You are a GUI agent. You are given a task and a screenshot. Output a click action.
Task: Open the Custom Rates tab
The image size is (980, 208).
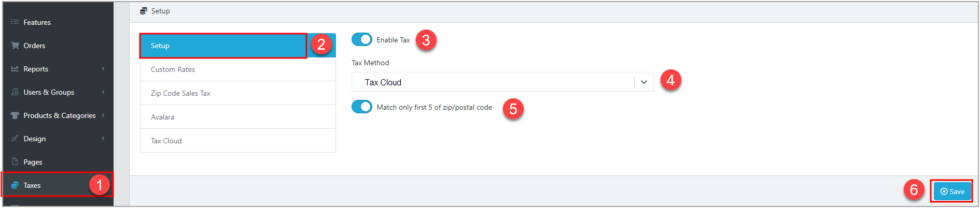pyautogui.click(x=238, y=69)
